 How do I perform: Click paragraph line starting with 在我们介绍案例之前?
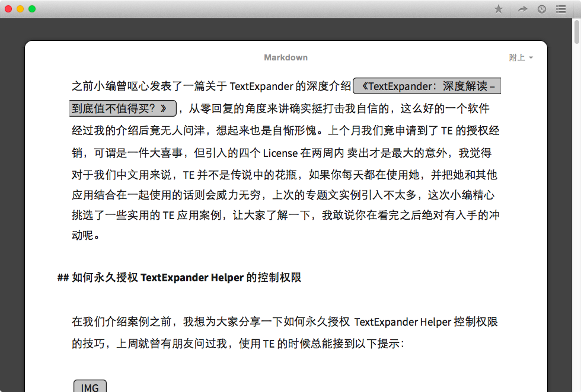click(285, 322)
